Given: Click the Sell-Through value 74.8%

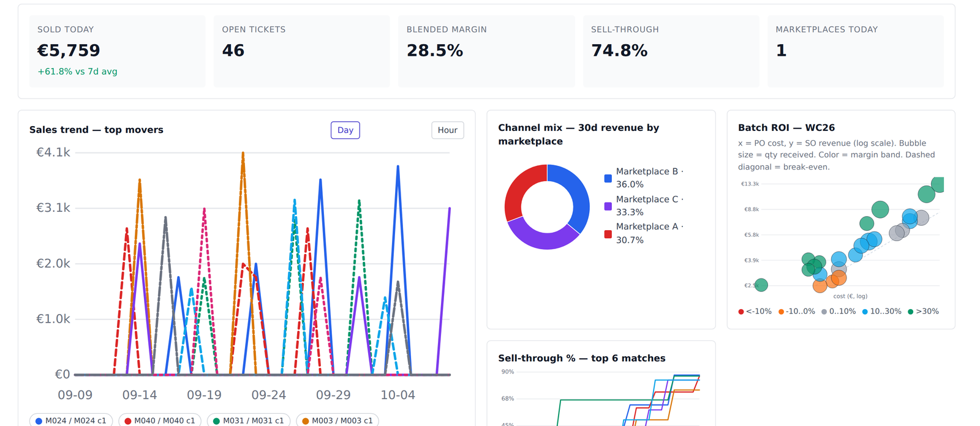Looking at the screenshot, I should [x=619, y=50].
